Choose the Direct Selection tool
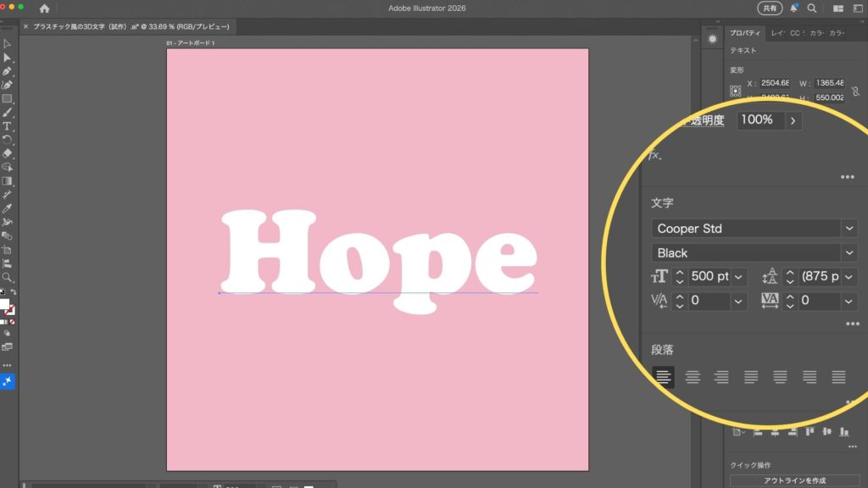The width and height of the screenshot is (868, 488). 8,58
